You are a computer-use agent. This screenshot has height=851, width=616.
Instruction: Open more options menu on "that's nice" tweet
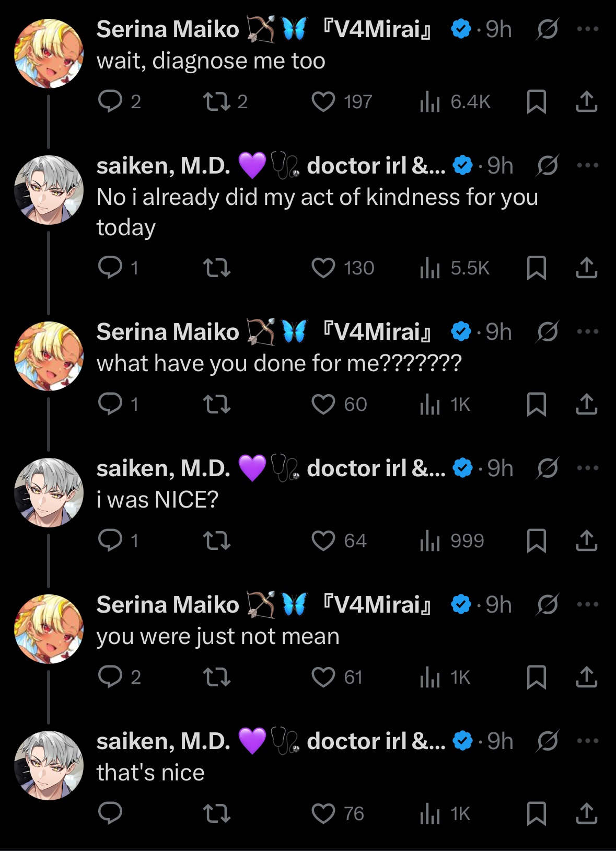[x=588, y=741]
